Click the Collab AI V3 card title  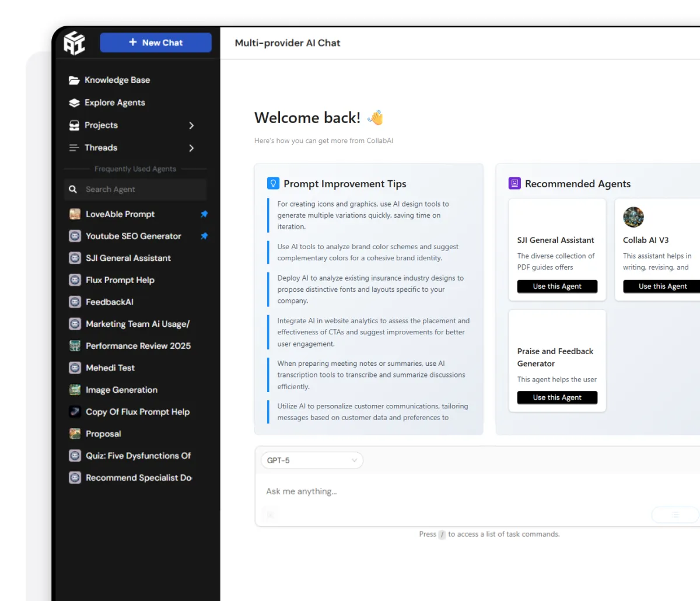[646, 240]
